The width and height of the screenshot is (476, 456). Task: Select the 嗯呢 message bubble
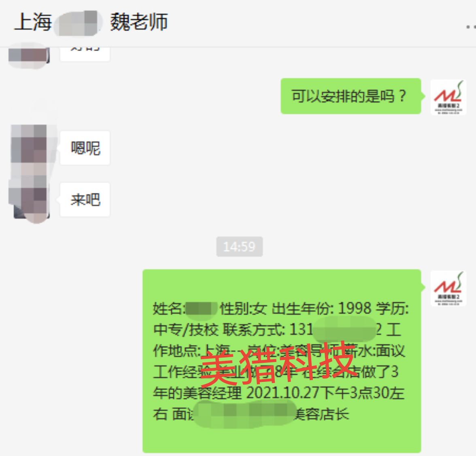tap(85, 148)
